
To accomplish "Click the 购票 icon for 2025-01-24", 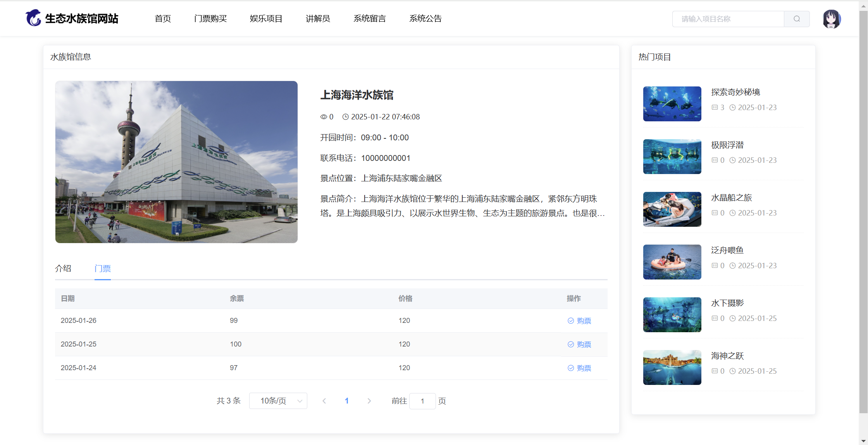I will [x=571, y=368].
